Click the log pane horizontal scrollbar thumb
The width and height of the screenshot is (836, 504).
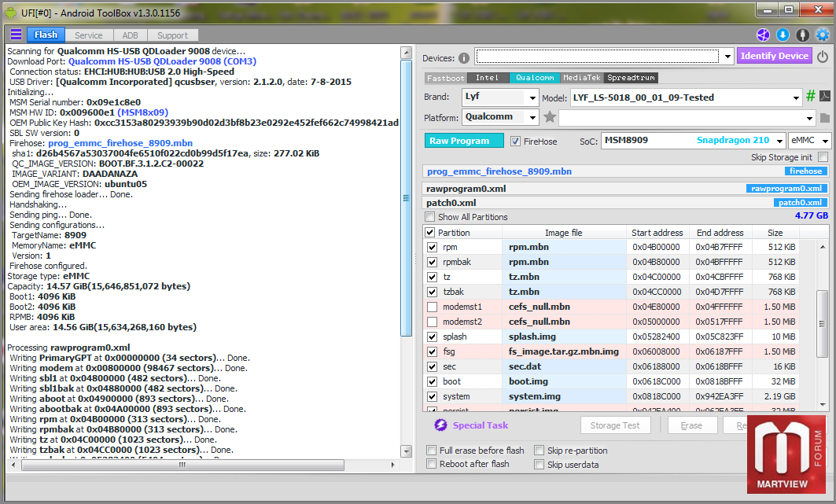182,465
